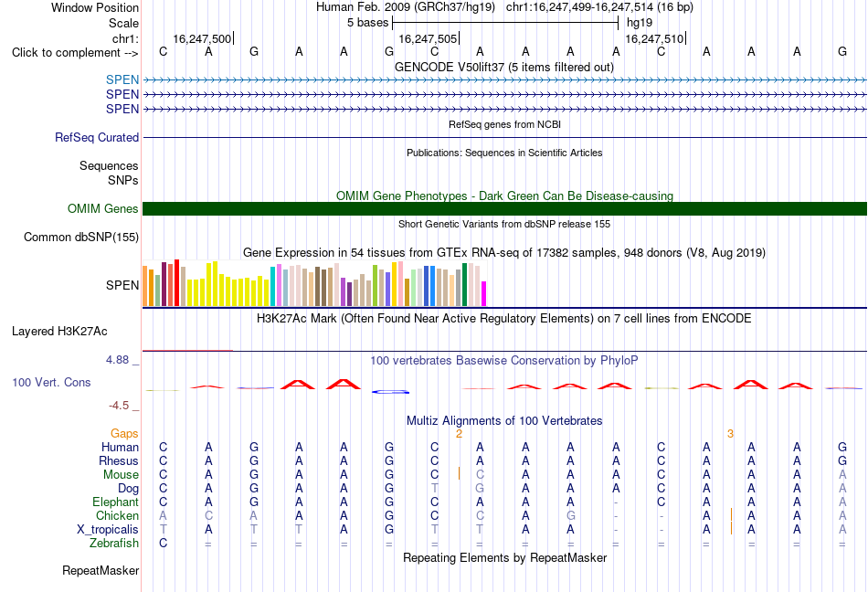Click 'Publications: Sequences in Scientific Articles' title
This screenshot has height=592, width=868.
pos(504,153)
